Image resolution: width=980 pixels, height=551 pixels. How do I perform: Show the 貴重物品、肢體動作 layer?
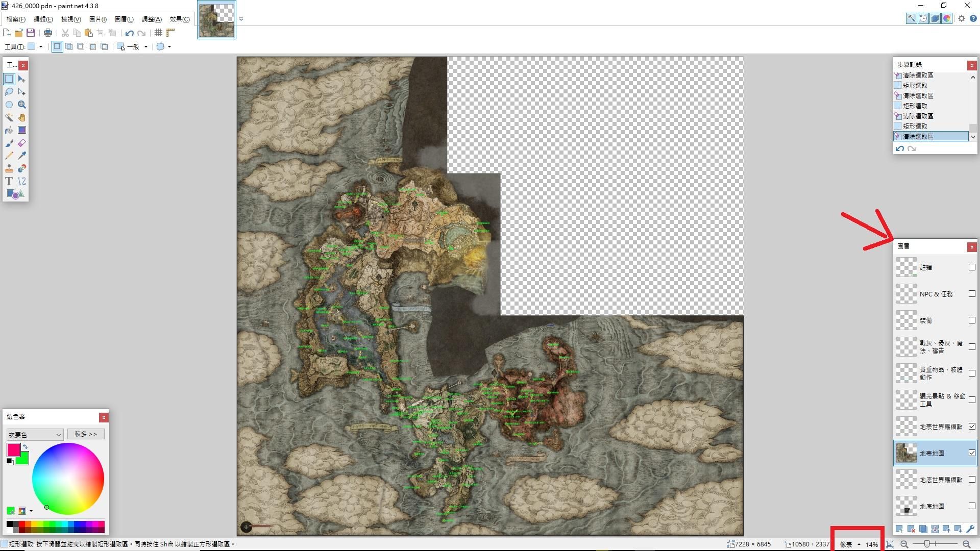point(972,373)
